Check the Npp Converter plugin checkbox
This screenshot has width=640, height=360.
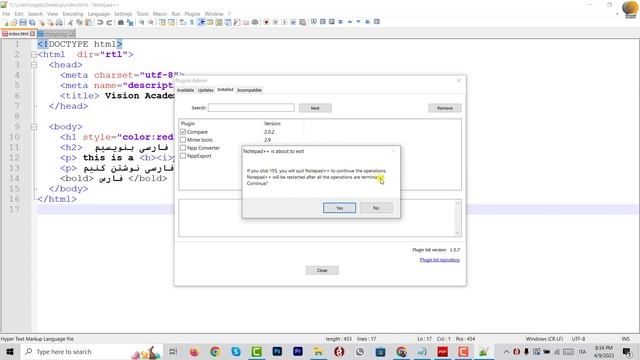pyautogui.click(x=183, y=148)
